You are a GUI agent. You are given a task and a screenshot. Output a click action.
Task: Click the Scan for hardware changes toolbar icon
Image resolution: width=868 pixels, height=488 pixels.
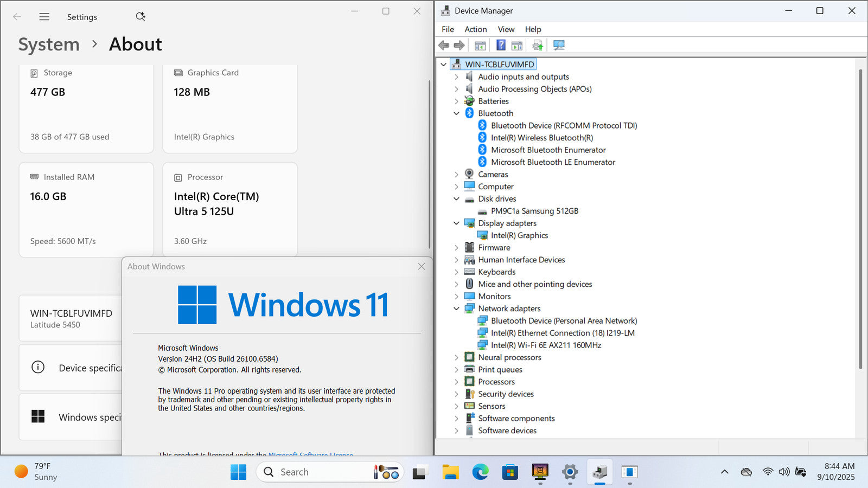tap(559, 45)
